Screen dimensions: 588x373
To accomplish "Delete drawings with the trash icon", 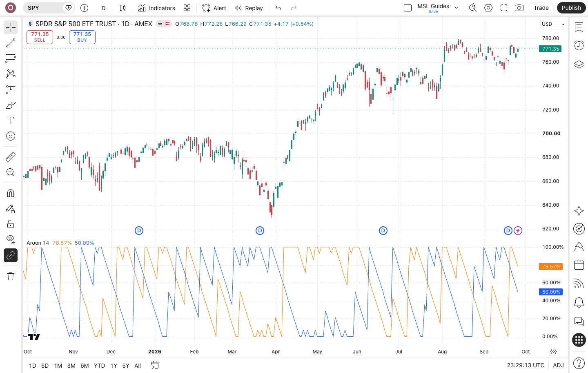I will [x=11, y=276].
